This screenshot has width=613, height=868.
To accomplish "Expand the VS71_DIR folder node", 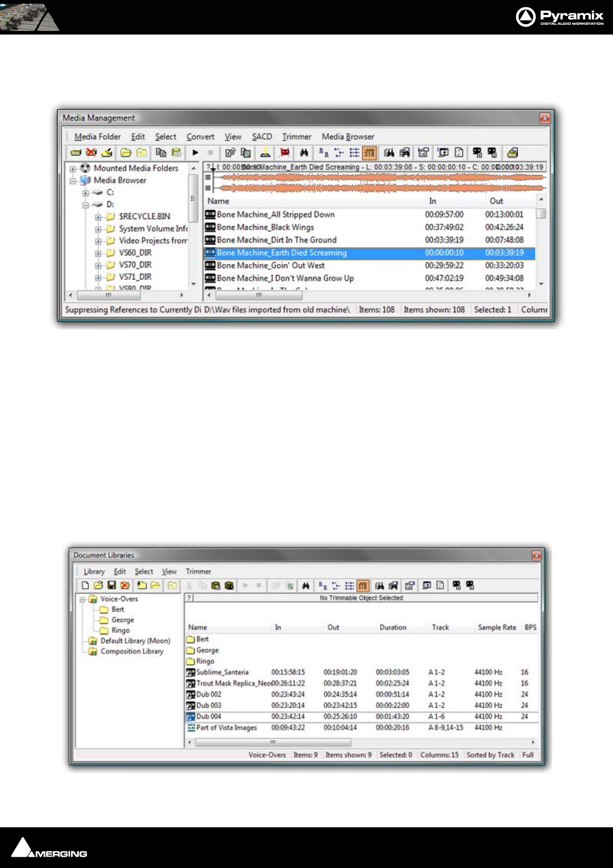I will 98,277.
